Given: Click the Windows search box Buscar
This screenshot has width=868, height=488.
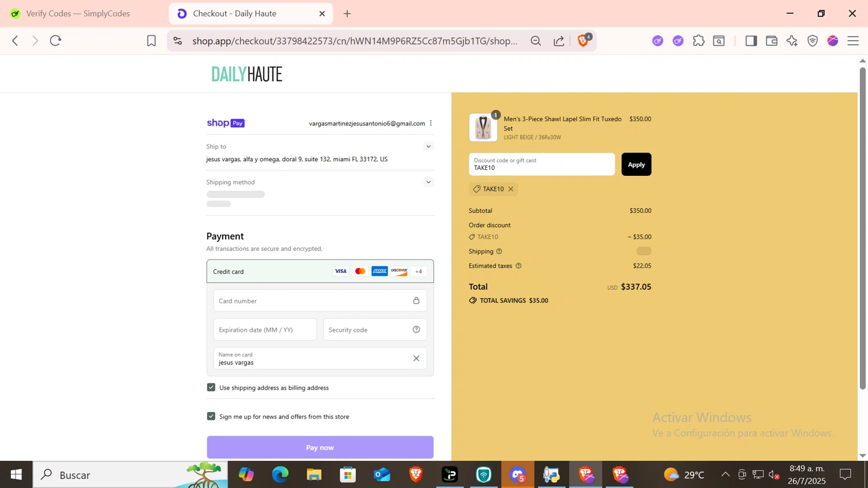Looking at the screenshot, I should click(130, 475).
